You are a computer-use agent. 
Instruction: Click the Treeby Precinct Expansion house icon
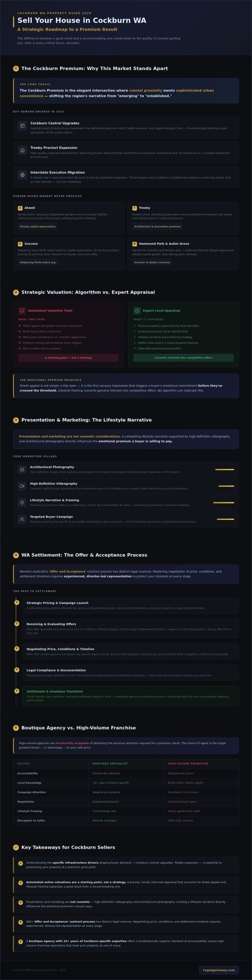pyautogui.click(x=22, y=150)
